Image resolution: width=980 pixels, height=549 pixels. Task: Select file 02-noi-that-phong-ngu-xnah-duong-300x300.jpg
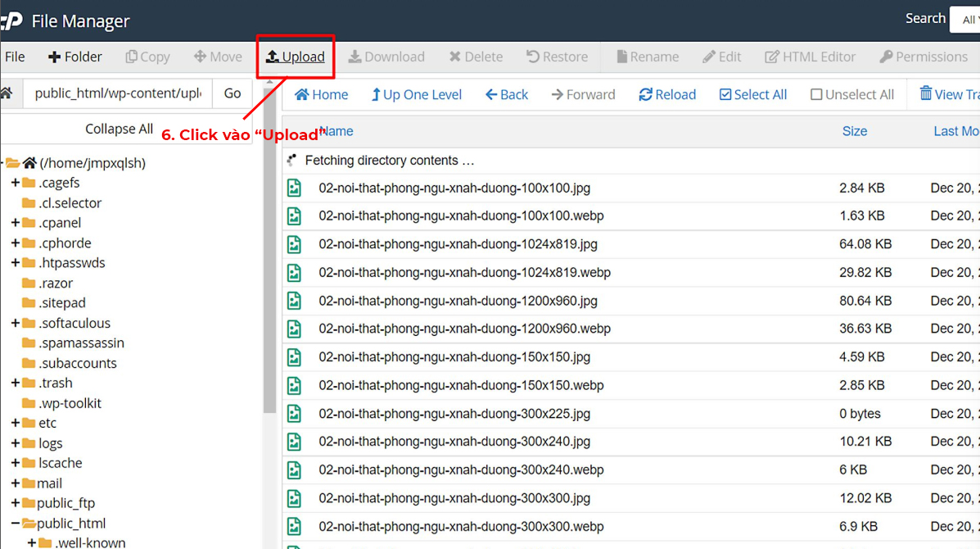pyautogui.click(x=454, y=498)
